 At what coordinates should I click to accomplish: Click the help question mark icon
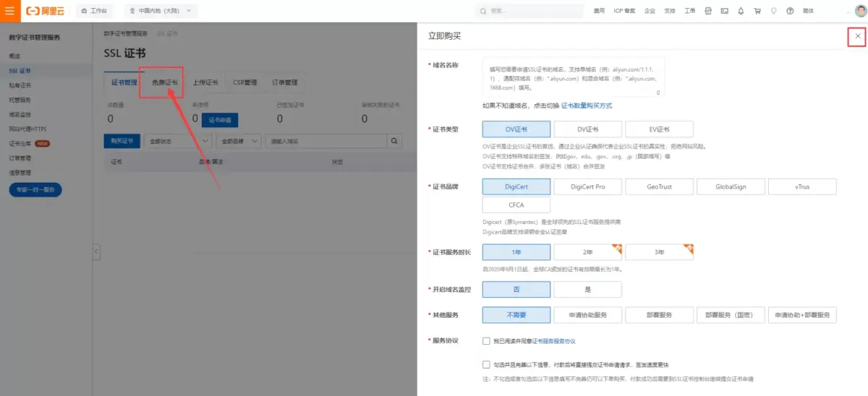coord(790,11)
